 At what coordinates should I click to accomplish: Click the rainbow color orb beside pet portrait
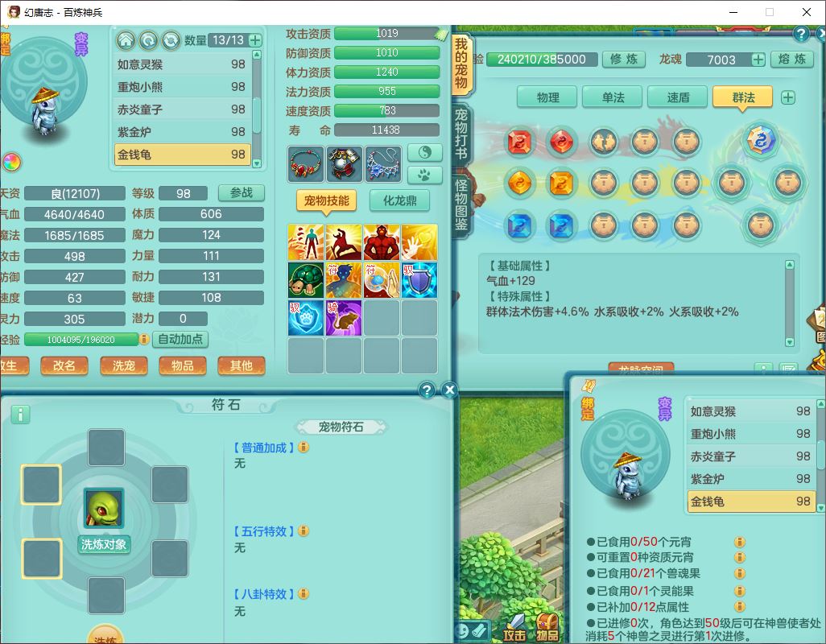click(11, 162)
